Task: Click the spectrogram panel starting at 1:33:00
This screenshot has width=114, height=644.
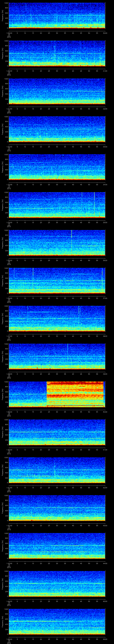Action: tap(57, 167)
